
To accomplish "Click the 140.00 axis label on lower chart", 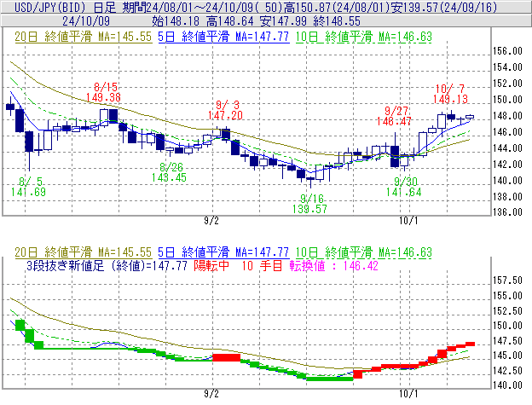I will [x=507, y=385].
